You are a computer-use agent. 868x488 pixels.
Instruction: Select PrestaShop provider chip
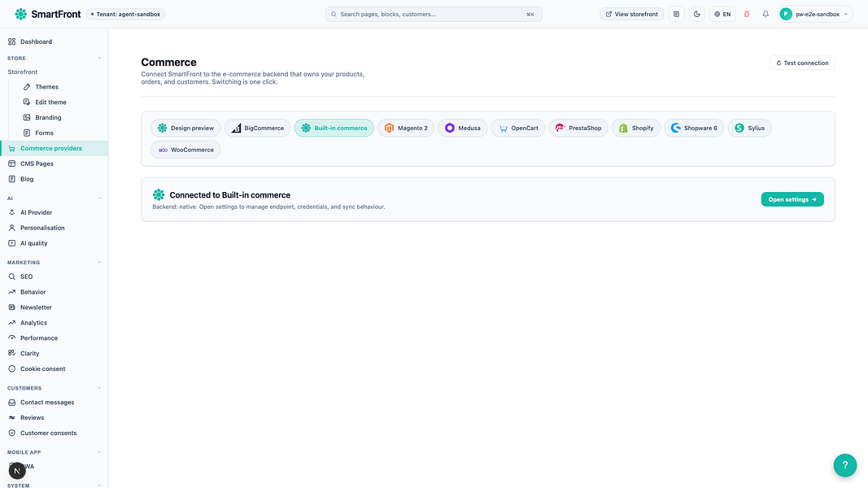click(578, 128)
